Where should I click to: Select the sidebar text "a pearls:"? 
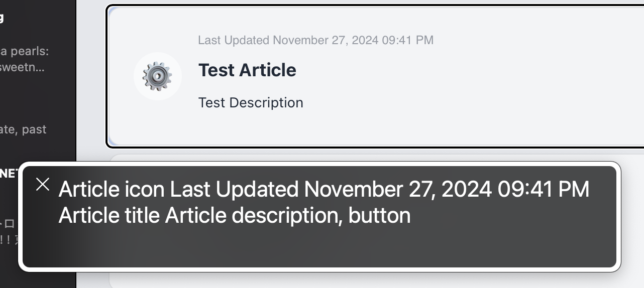coord(24,52)
